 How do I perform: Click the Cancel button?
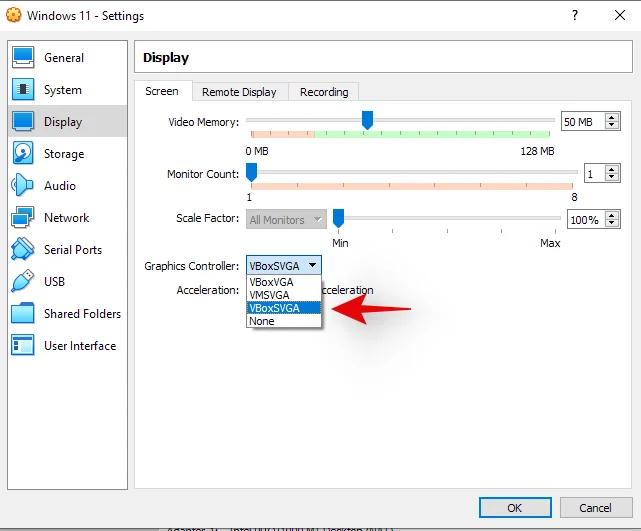pyautogui.click(x=596, y=507)
